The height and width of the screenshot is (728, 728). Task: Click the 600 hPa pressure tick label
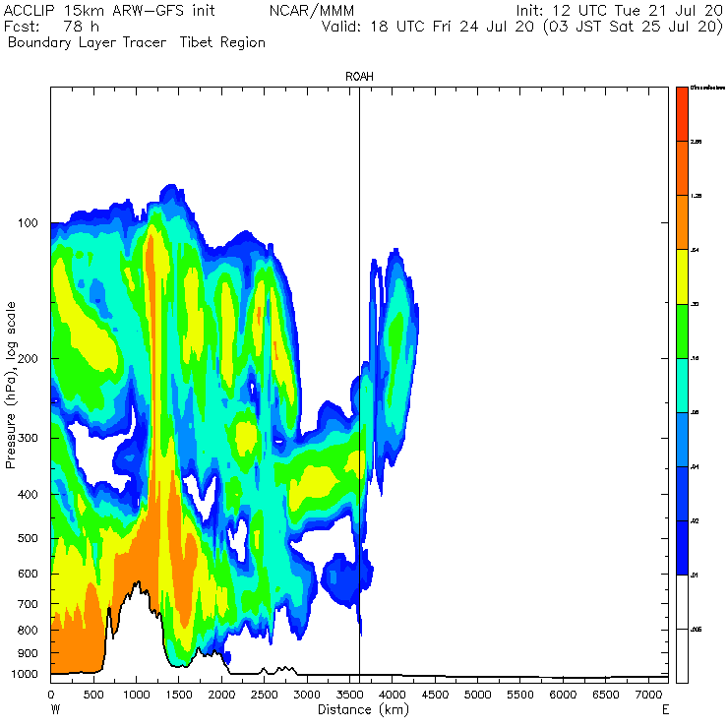28,574
